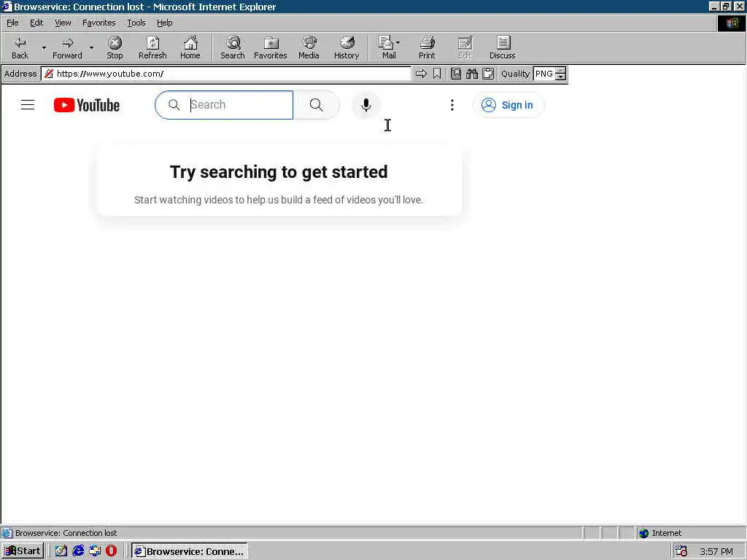Open the Forward history dropdown arrow
This screenshot has width=747, height=560.
point(91,47)
